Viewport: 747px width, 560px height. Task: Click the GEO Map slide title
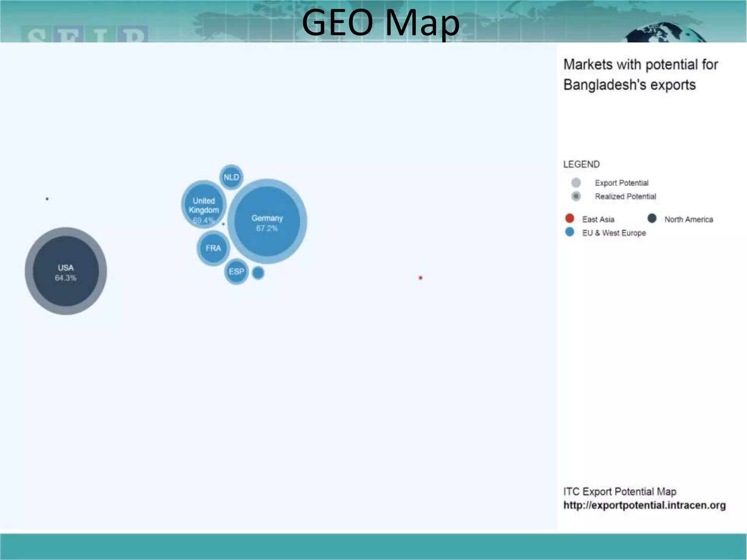click(x=380, y=23)
